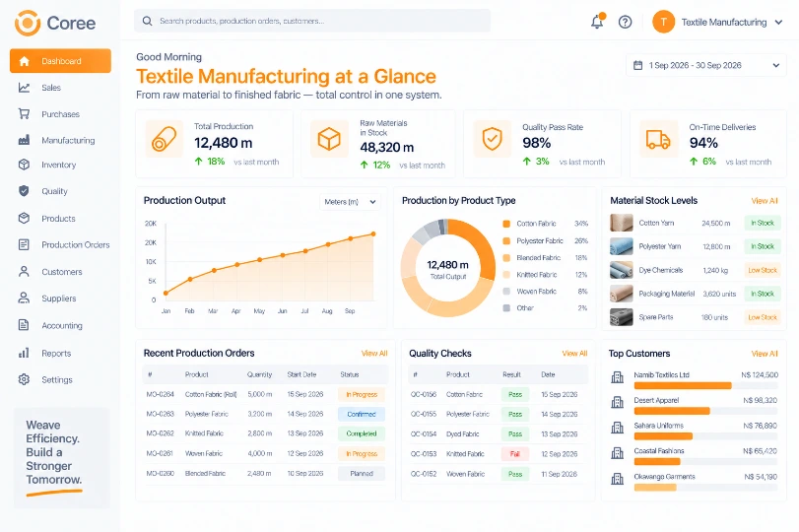Click the Sales chart icon in sidebar
This screenshot has width=799, height=532.
[x=24, y=88]
